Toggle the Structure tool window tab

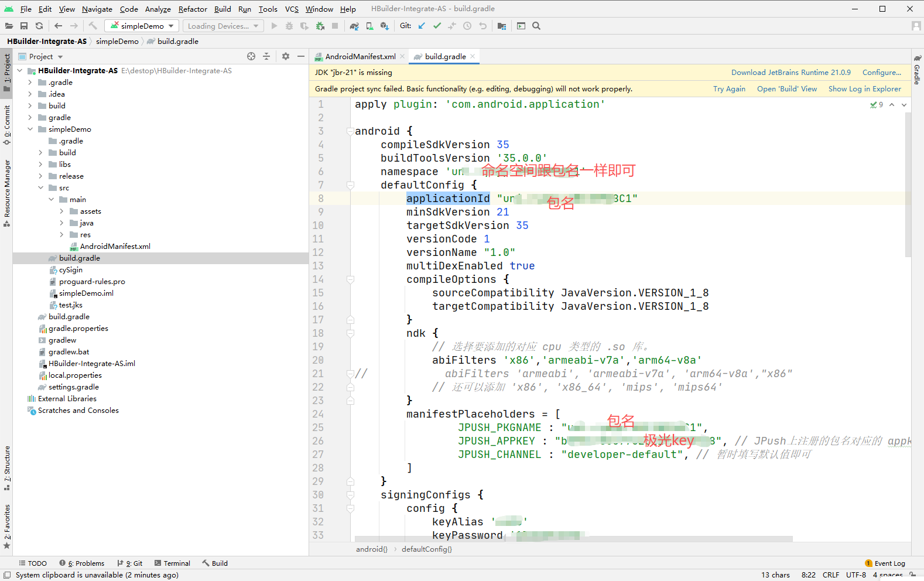point(6,468)
